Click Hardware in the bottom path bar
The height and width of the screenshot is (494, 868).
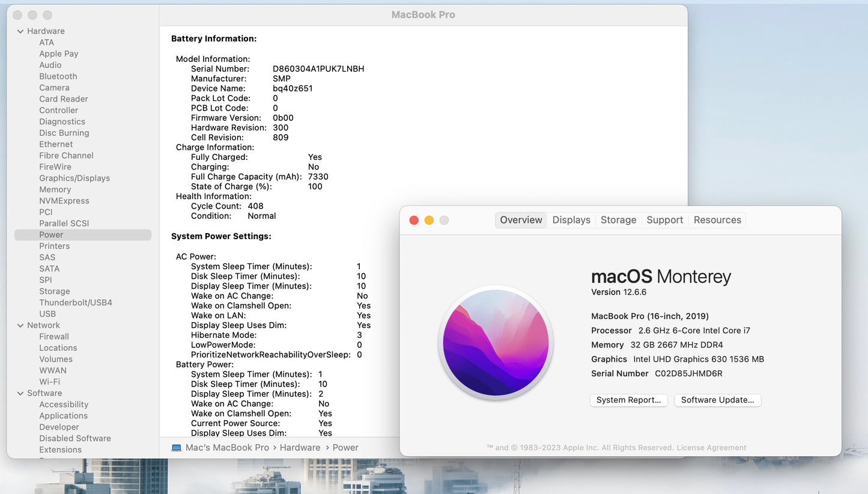click(300, 448)
